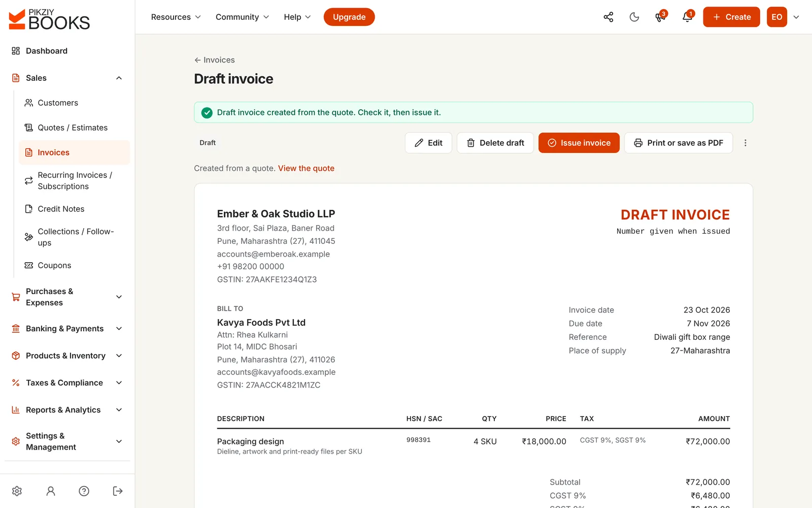Open the more options kebab menu
812x508 pixels.
[746, 143]
